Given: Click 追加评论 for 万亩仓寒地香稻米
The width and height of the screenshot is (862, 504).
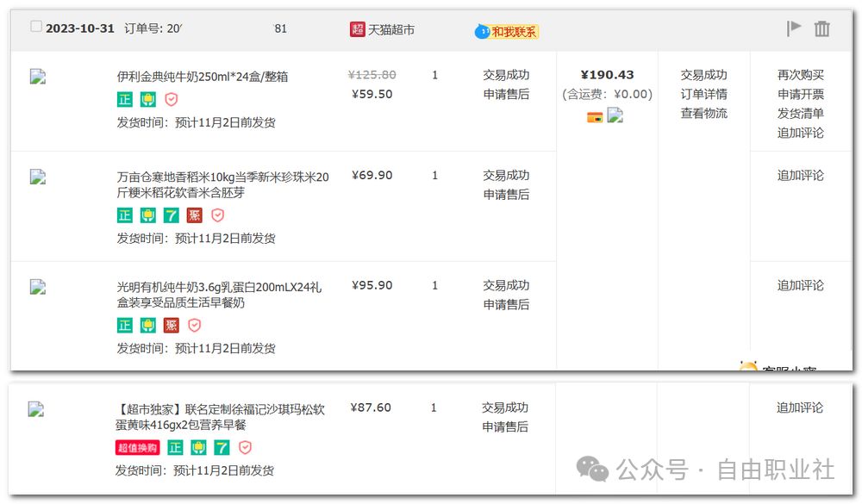Looking at the screenshot, I should (801, 176).
